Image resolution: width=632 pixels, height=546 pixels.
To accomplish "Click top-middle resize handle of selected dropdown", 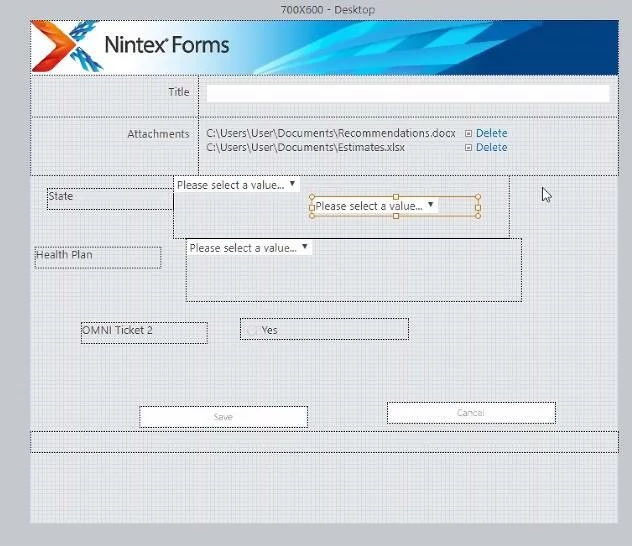I will 396,197.
